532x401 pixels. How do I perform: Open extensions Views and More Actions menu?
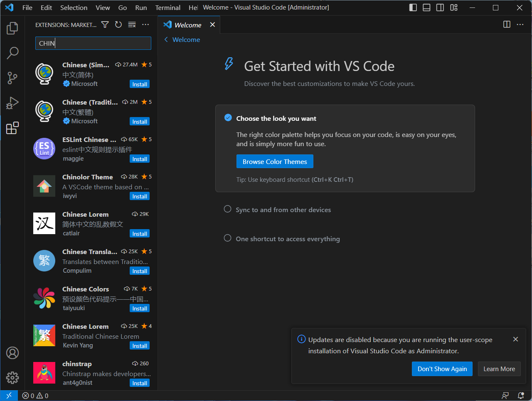pos(145,25)
